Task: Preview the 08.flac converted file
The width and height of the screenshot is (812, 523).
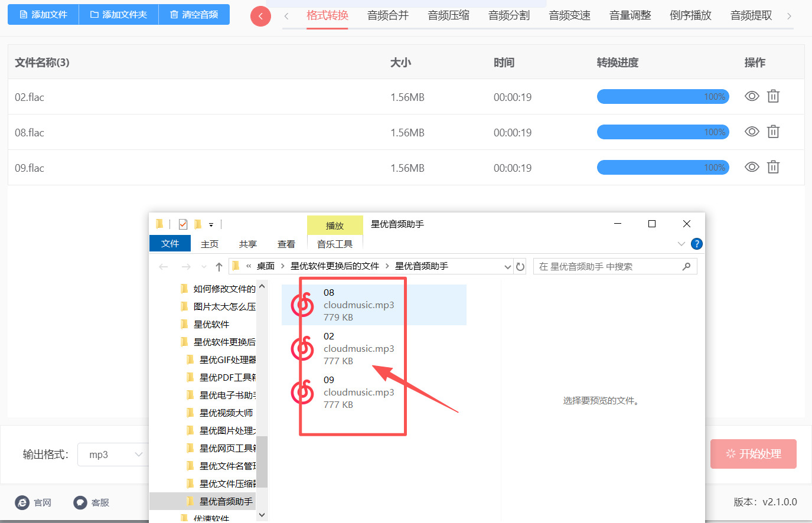Action: point(752,132)
